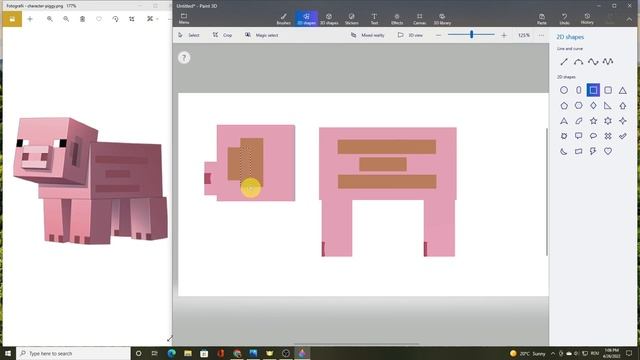Screen dimensions: 640x360
Task: Click Add to in Photos window
Action: 30,19
